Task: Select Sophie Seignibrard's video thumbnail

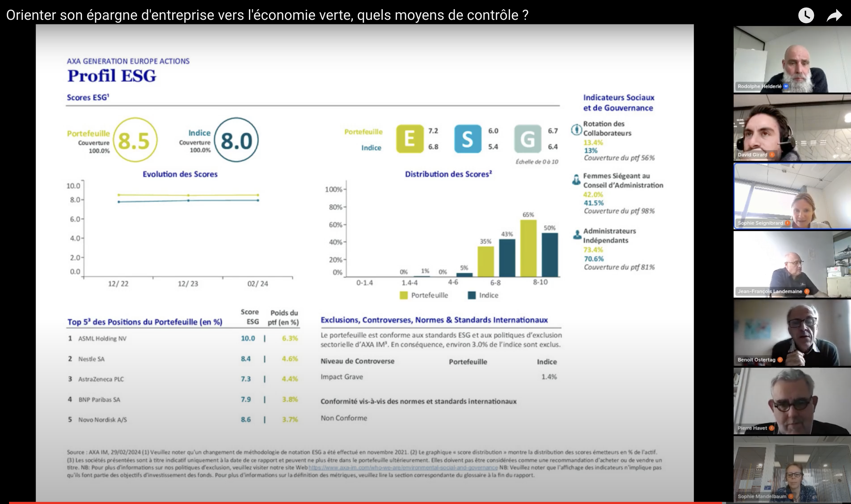Action: 792,196
